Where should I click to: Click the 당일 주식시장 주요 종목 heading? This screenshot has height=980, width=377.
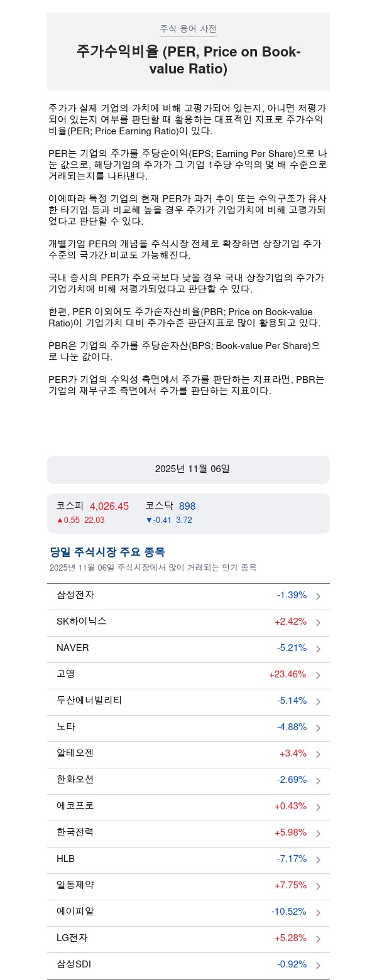click(107, 552)
